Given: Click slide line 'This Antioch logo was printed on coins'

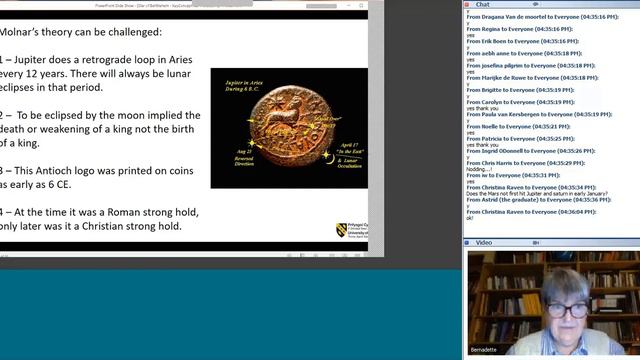Looking at the screenshot, I should click(104, 171).
